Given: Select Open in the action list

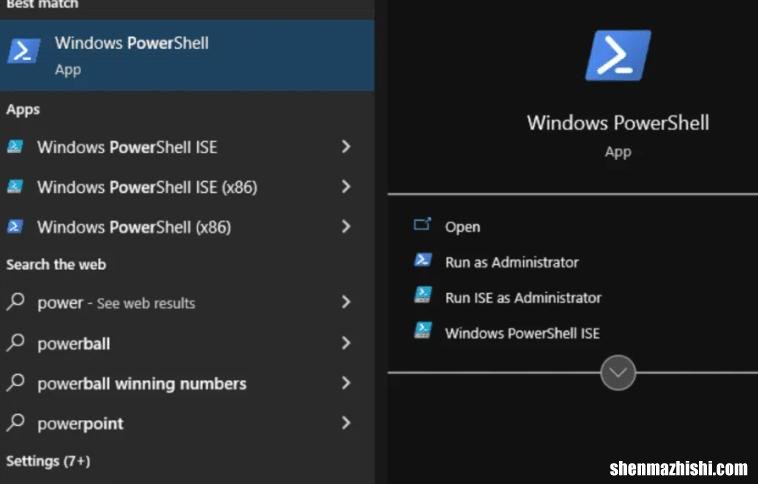Looking at the screenshot, I should click(463, 227).
